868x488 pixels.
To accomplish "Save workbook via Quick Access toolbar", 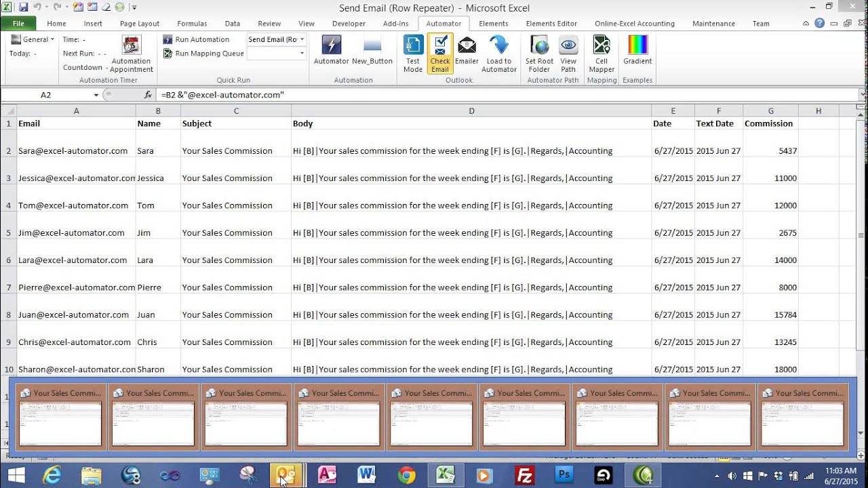I will (24, 7).
